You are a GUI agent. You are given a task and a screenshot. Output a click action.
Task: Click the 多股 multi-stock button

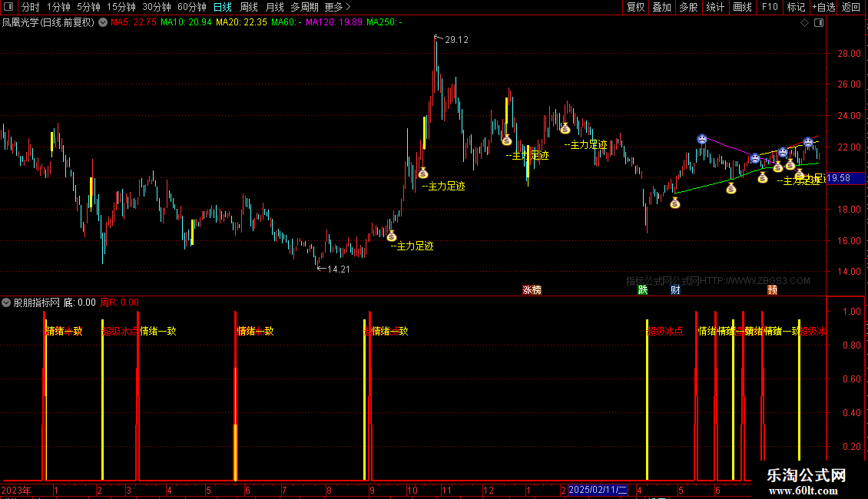click(688, 7)
